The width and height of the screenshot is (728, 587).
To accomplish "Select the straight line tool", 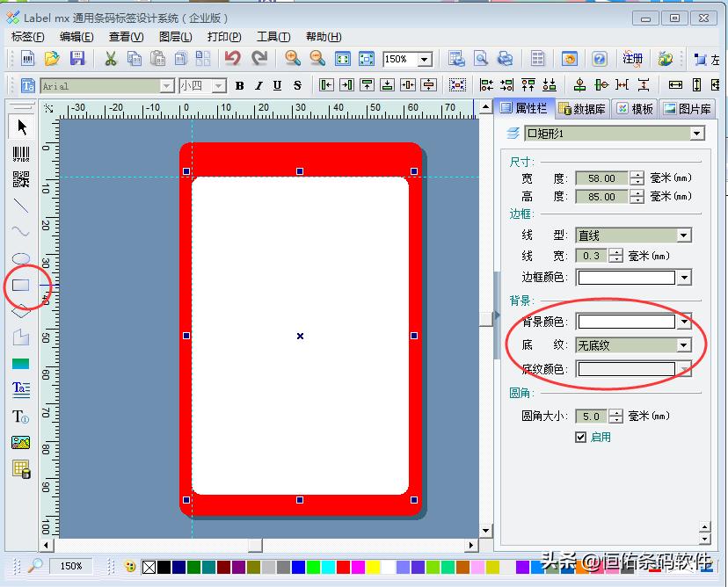I will [x=21, y=207].
